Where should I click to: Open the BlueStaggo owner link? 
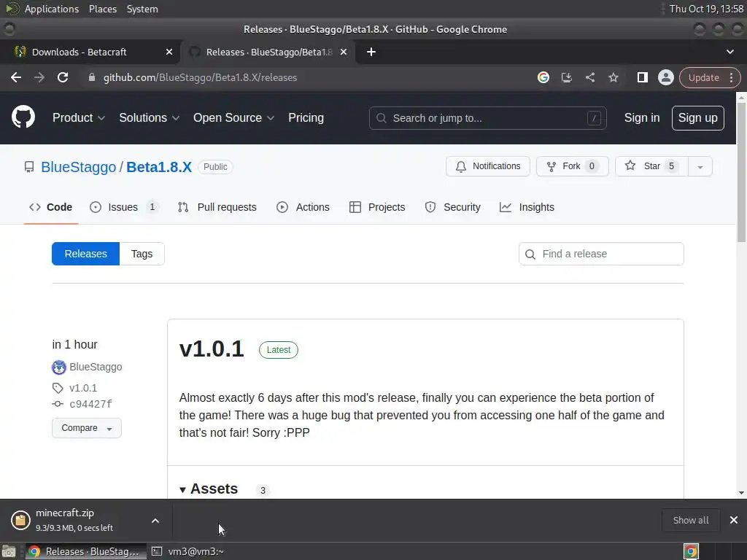pos(79,167)
